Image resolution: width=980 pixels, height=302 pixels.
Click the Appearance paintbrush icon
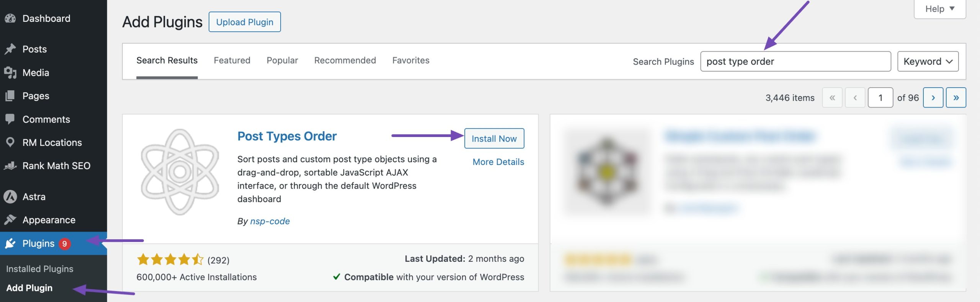click(x=10, y=220)
